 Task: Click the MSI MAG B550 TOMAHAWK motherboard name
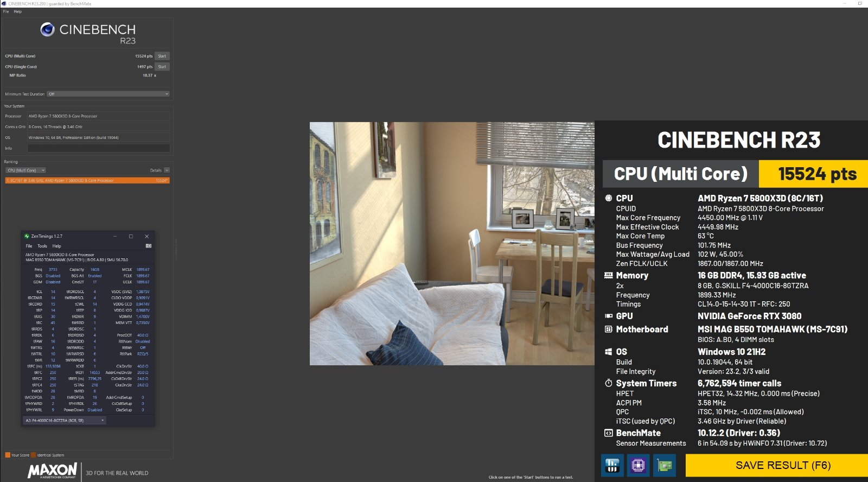[x=773, y=329]
